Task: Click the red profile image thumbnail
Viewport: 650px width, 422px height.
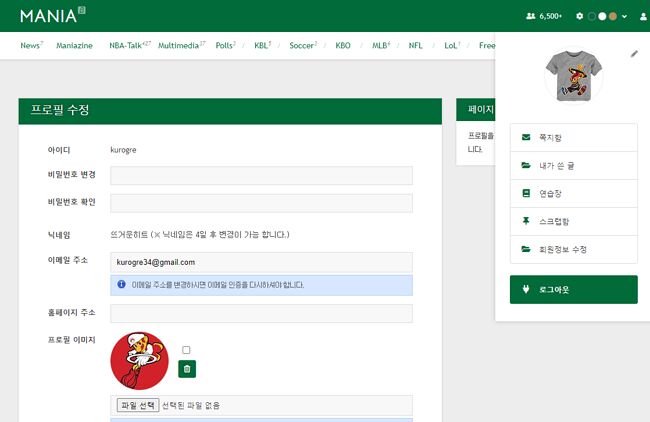Action: [x=140, y=361]
